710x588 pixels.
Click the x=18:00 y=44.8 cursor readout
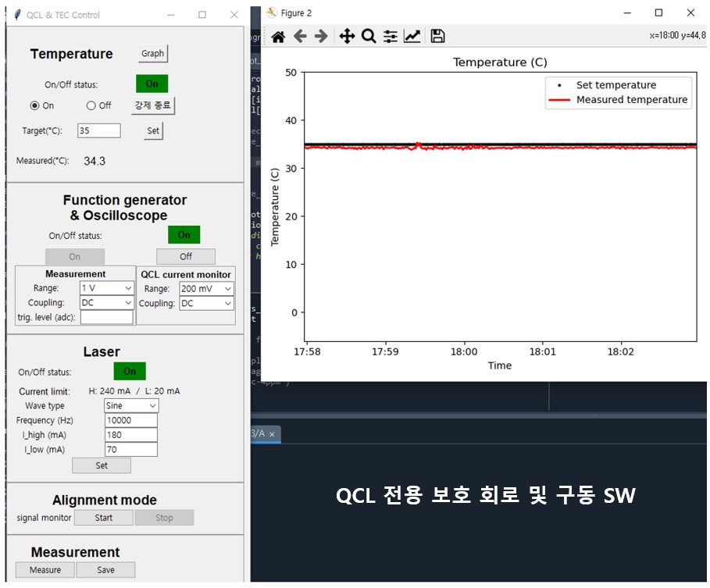click(x=677, y=35)
